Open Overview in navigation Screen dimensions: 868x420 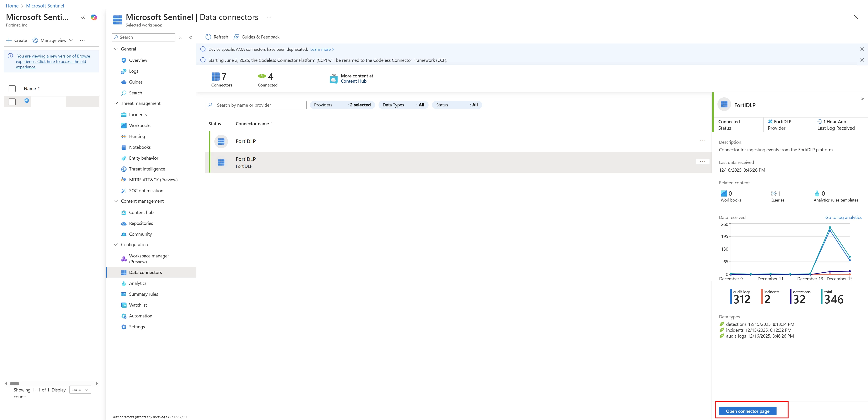click(138, 60)
